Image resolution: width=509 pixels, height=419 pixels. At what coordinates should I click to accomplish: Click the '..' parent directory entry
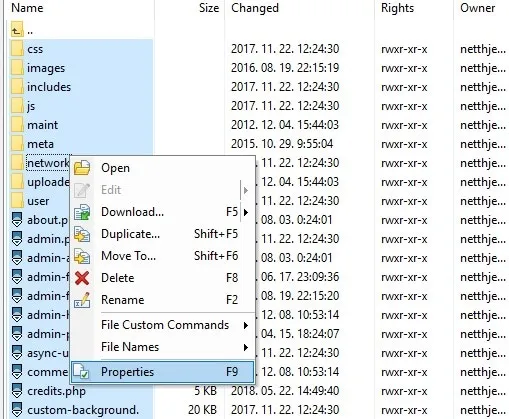pyautogui.click(x=30, y=31)
